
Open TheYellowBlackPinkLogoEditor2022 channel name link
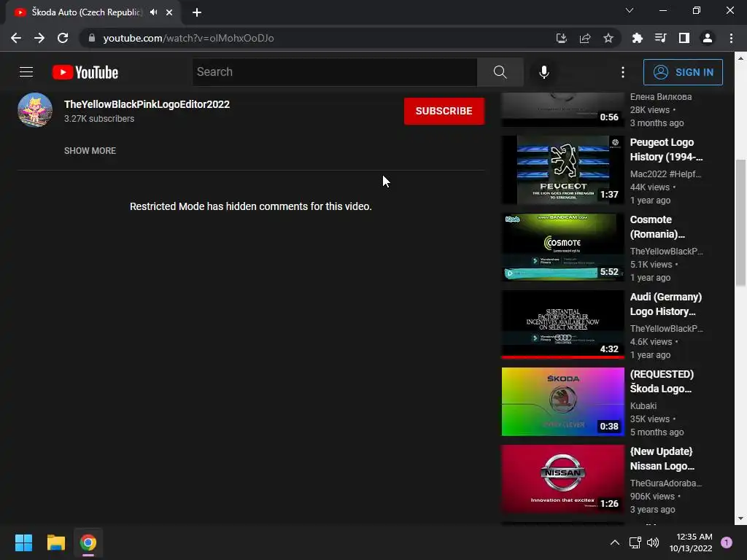(x=147, y=104)
